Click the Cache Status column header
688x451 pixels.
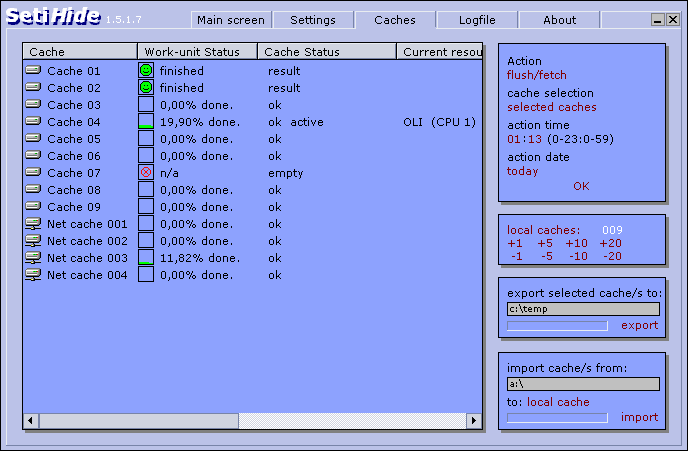point(327,52)
